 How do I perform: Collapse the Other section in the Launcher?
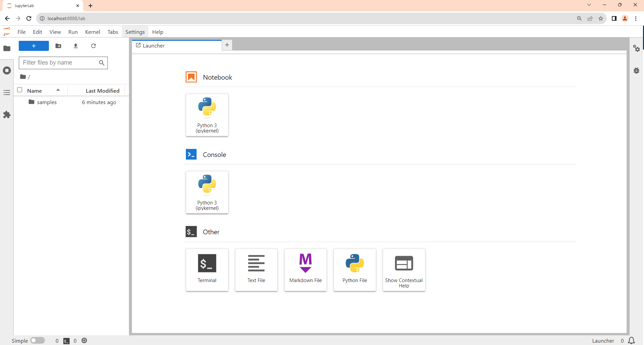[211, 232]
